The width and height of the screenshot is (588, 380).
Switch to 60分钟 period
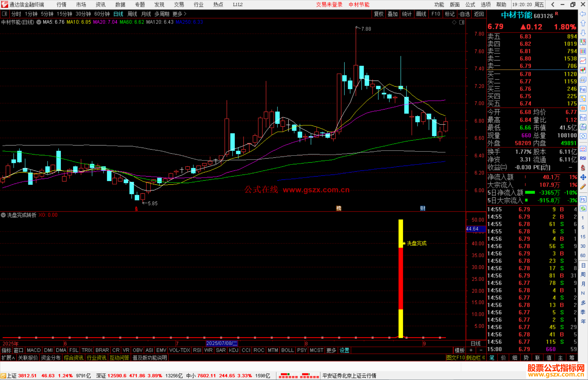[102, 14]
